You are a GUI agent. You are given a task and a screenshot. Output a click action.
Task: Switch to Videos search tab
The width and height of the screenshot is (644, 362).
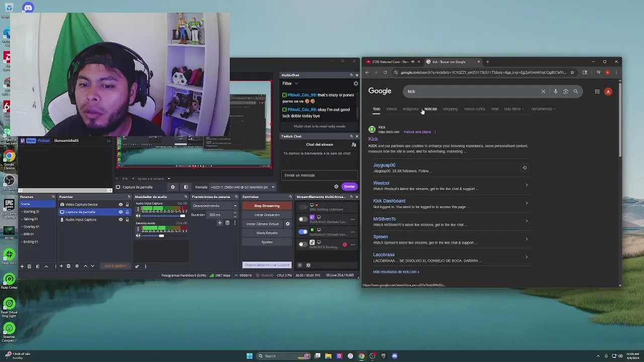tap(391, 109)
